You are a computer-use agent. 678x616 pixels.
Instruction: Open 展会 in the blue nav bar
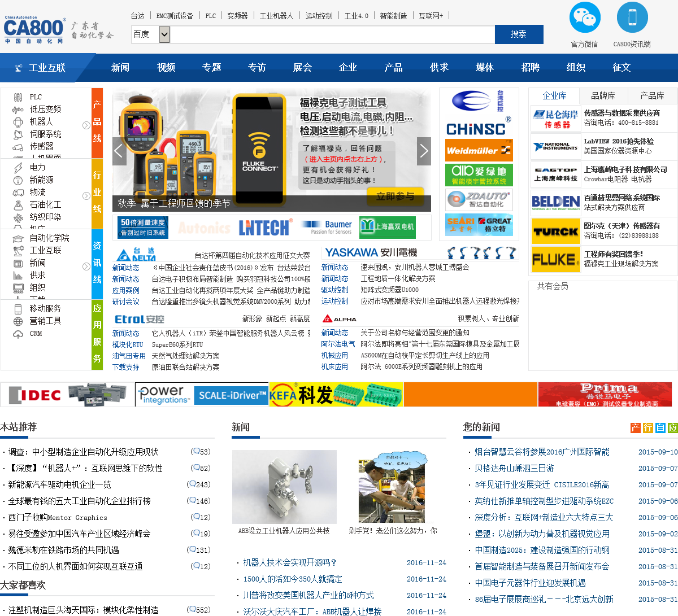point(302,68)
